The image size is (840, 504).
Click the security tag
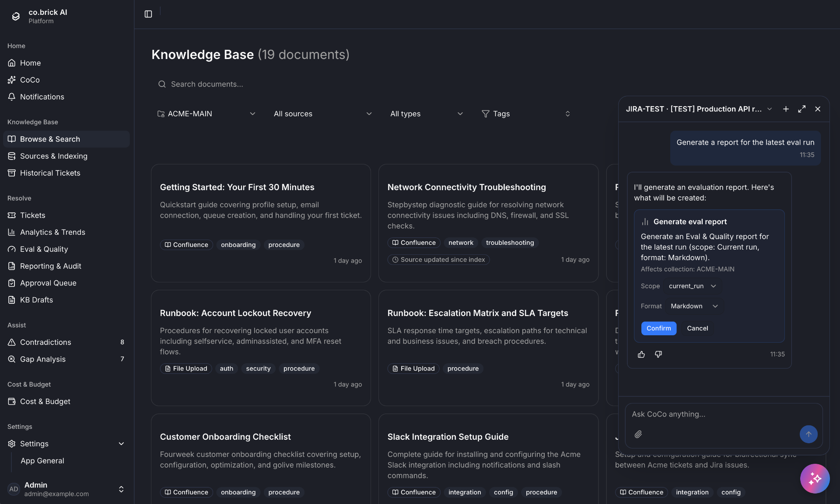(258, 368)
